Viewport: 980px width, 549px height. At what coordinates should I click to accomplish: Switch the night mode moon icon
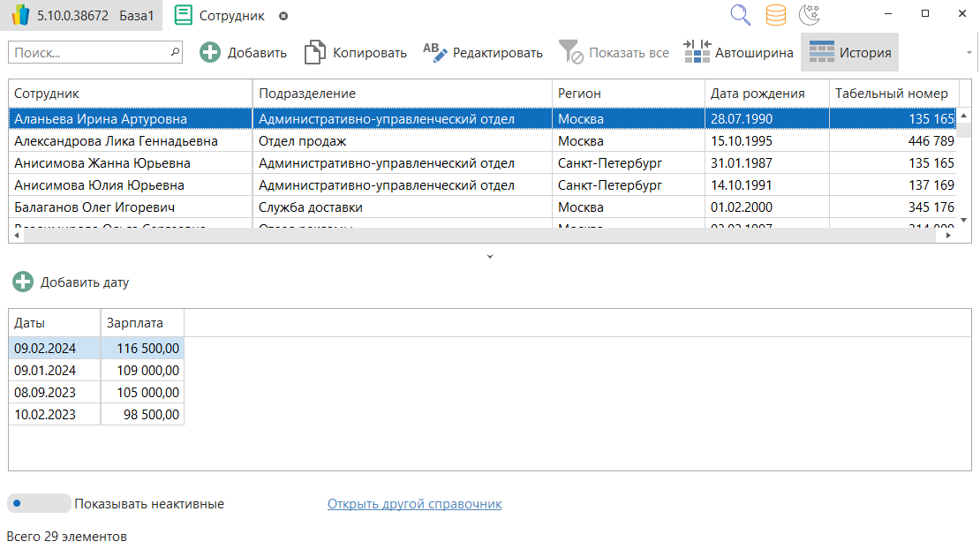809,15
